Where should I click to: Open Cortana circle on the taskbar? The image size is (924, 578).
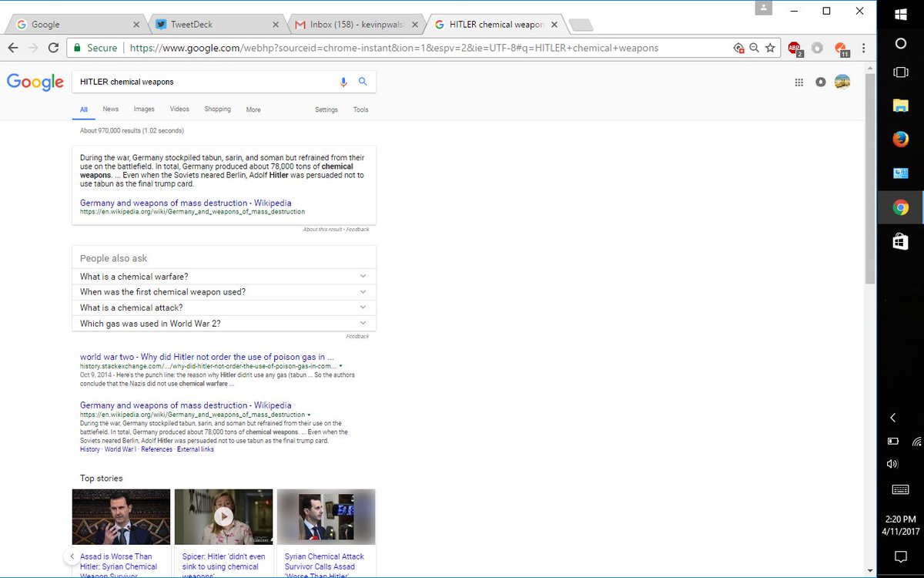pos(901,43)
